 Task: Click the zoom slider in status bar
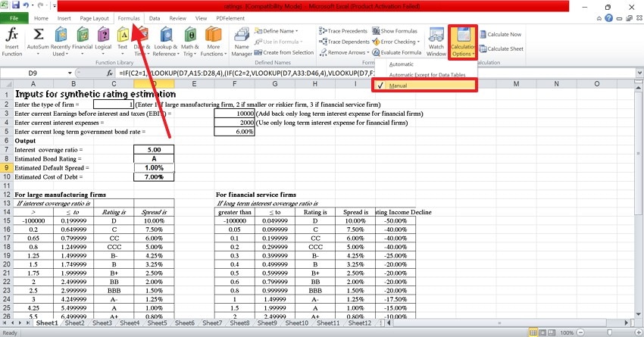[609, 332]
